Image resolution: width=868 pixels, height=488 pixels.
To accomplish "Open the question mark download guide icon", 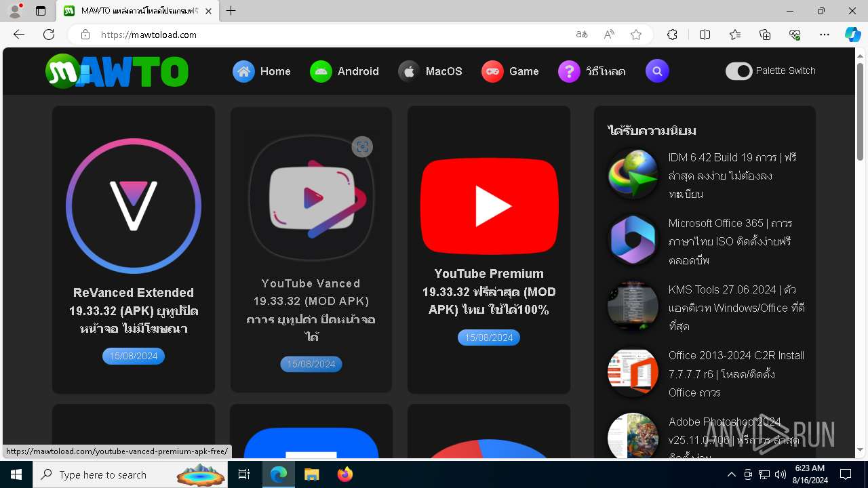I will [x=569, y=71].
